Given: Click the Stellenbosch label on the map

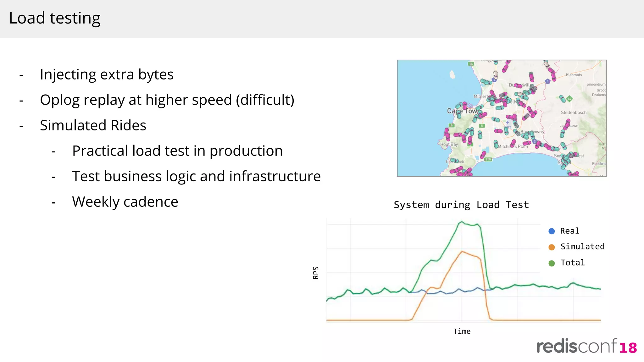Looking at the screenshot, I should pyautogui.click(x=574, y=112).
